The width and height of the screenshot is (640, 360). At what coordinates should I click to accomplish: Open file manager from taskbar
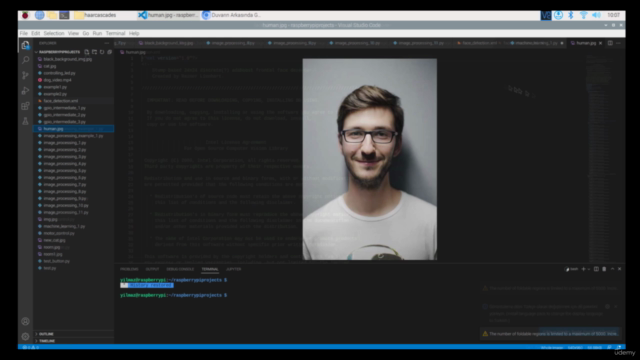click(x=52, y=15)
